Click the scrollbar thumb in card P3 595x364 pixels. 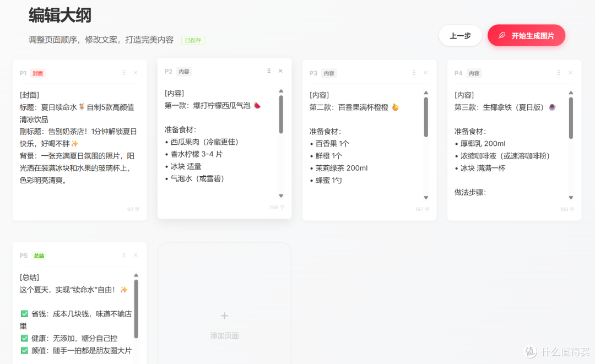coord(426,117)
